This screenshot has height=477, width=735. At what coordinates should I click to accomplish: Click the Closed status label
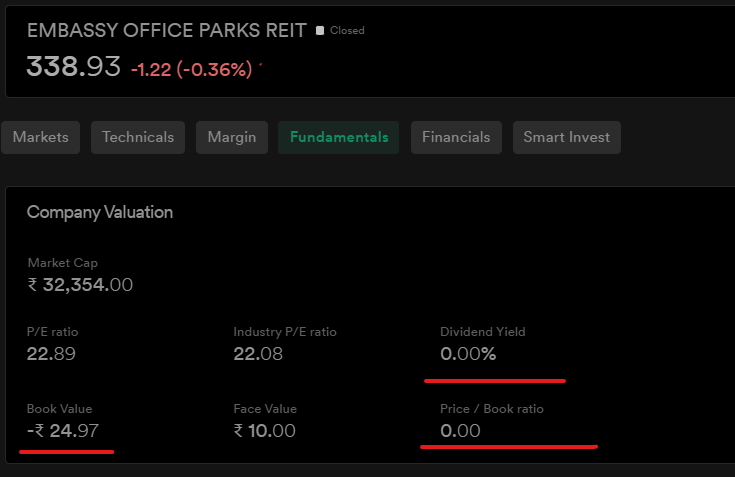347,30
